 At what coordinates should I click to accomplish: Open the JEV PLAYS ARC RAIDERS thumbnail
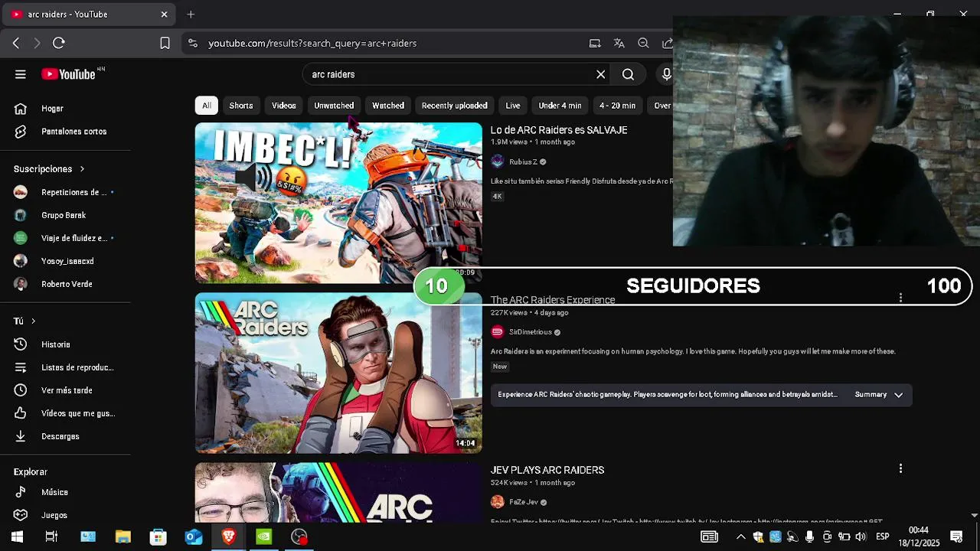(338, 492)
